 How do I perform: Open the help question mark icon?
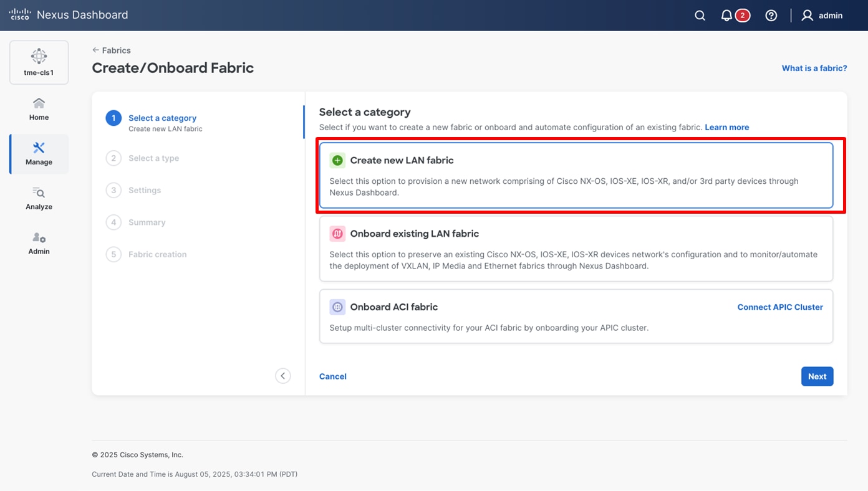(771, 16)
